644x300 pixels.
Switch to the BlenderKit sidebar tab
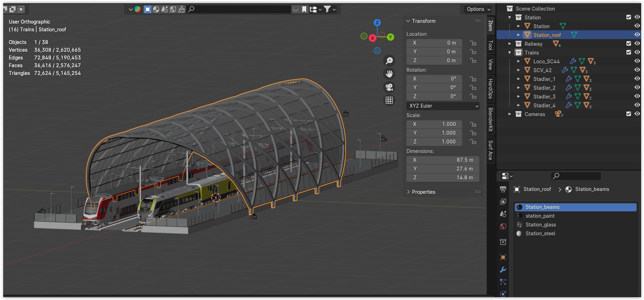pos(491,120)
